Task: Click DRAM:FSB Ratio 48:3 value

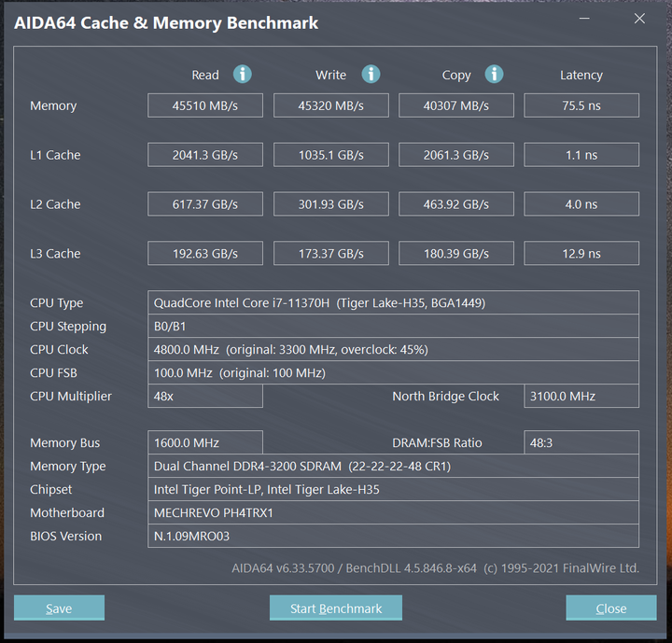Action: [581, 442]
